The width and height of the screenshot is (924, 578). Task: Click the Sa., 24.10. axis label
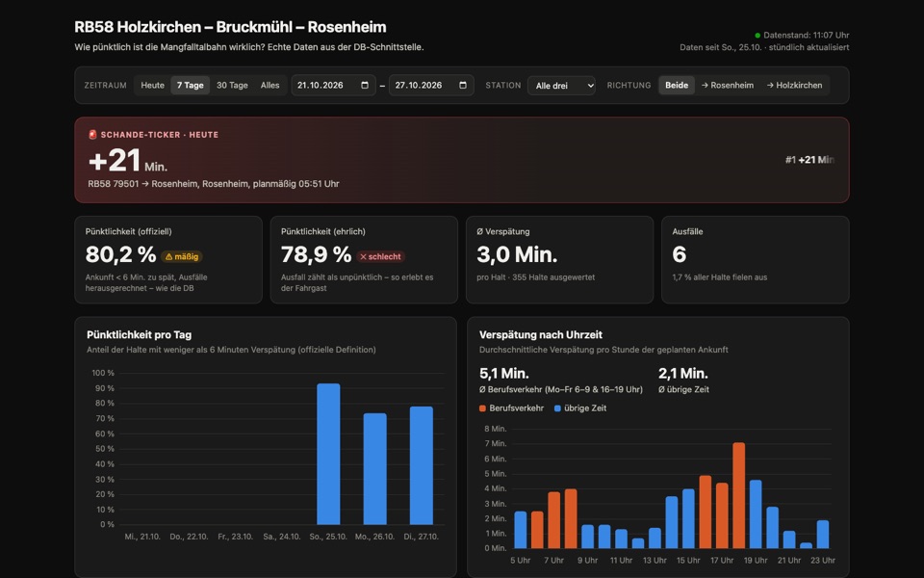pyautogui.click(x=282, y=537)
